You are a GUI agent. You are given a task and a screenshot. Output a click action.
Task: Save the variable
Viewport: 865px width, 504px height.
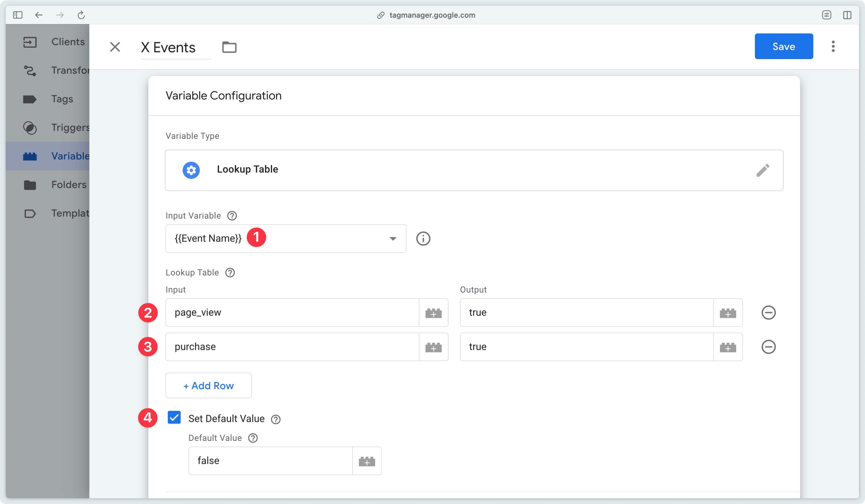click(784, 46)
